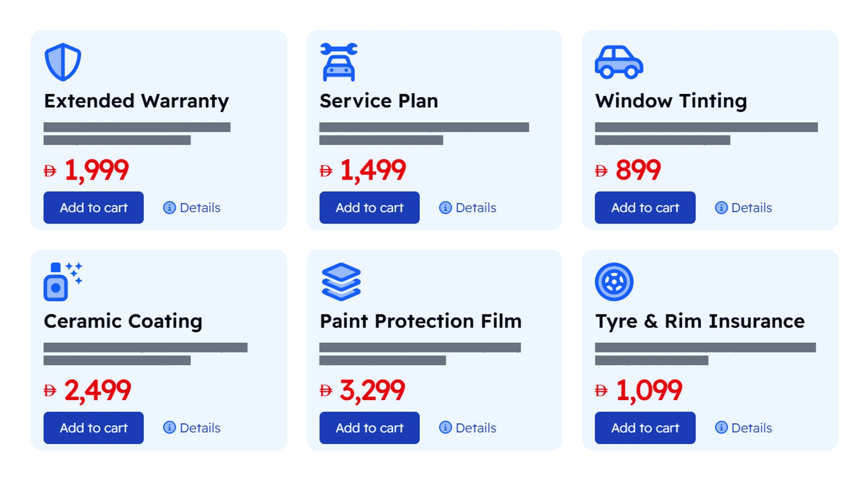Click the Paint Protection Film title
Image resolution: width=868 pixels, height=482 pixels.
[420, 321]
